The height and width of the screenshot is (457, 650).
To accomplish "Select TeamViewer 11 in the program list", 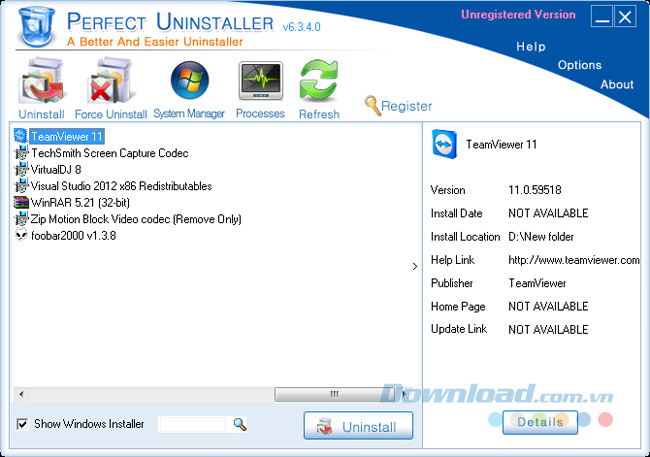I will tap(67, 136).
